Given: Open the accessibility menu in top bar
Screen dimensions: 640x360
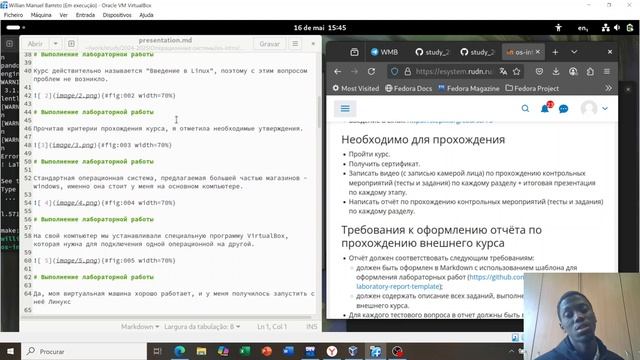Looking at the screenshot, I should [x=558, y=28].
